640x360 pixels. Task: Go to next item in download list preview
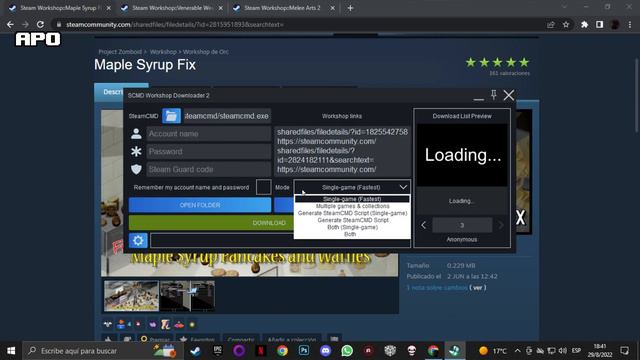500,225
